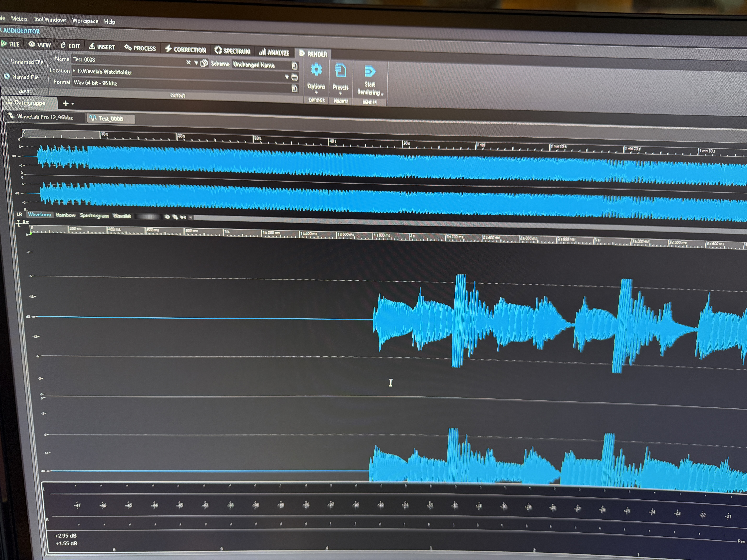
Task: Select the Unnamed File radio option
Action: 23,62
